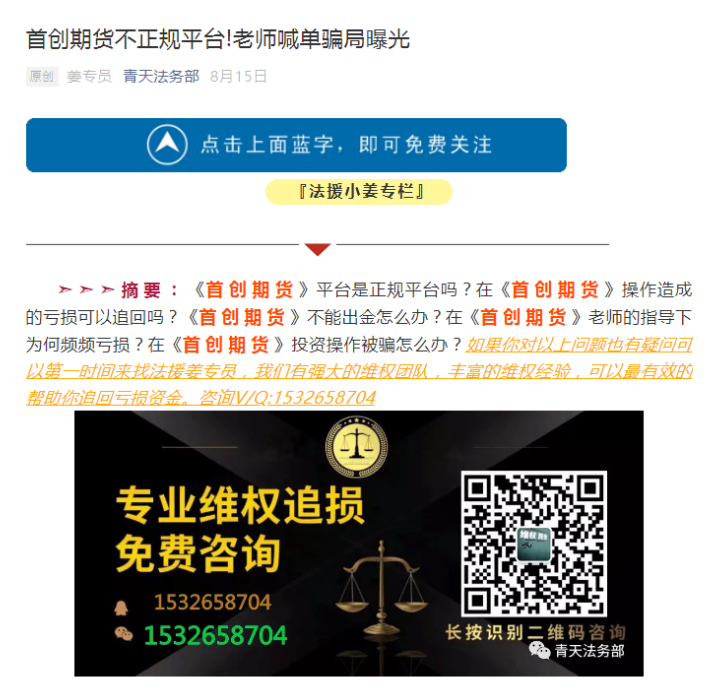Click the gold scales emblem at banner top

[356, 447]
